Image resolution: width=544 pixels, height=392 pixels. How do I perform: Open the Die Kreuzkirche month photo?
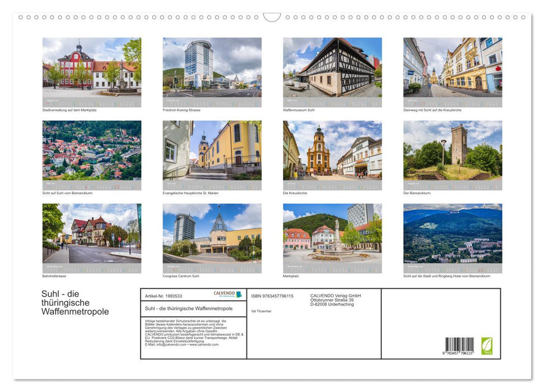click(333, 153)
